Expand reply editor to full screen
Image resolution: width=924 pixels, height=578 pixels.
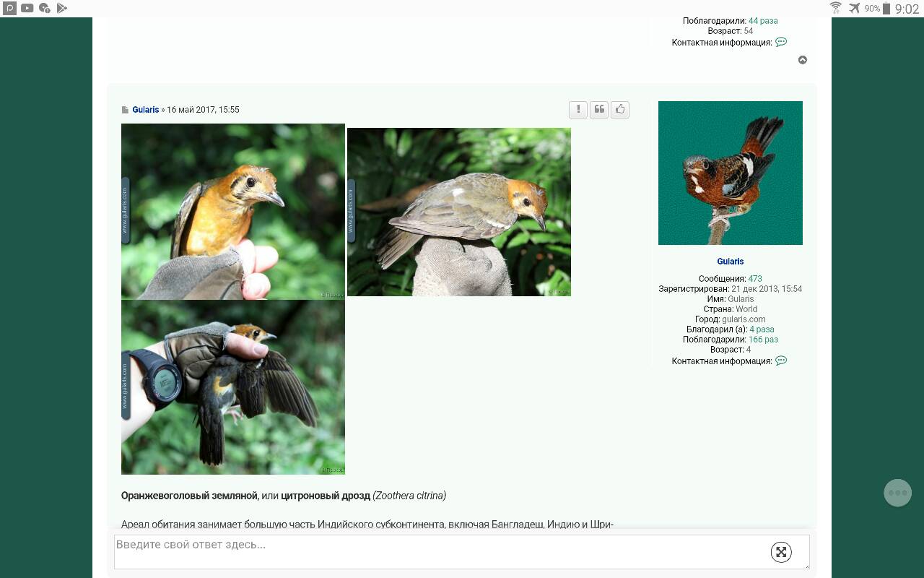click(781, 552)
